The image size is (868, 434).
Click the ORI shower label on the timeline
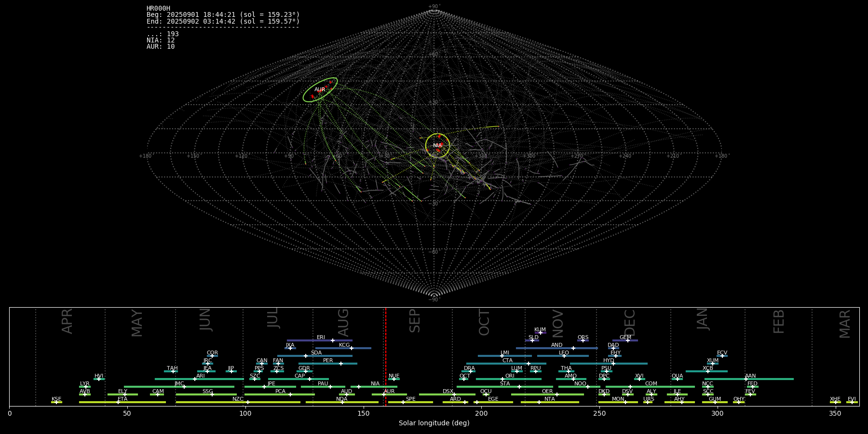tap(510, 376)
